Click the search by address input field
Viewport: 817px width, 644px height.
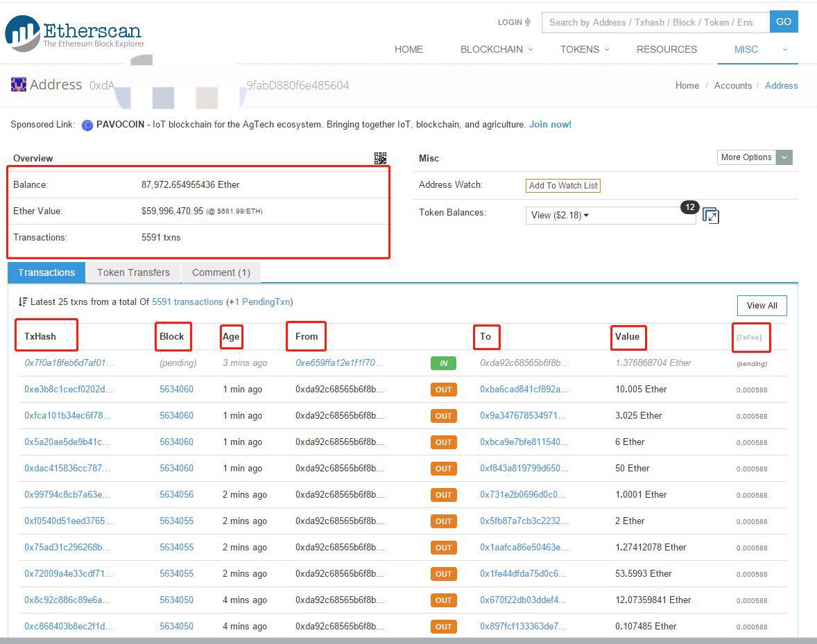point(655,22)
